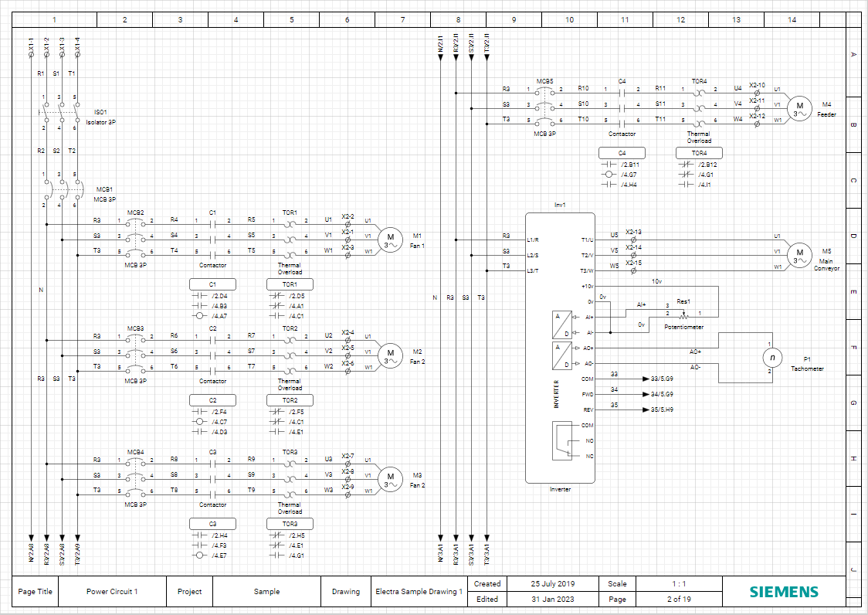Select the P1 Tachometer symbol
Screen dimensions: 868x615
pyautogui.click(x=772, y=358)
